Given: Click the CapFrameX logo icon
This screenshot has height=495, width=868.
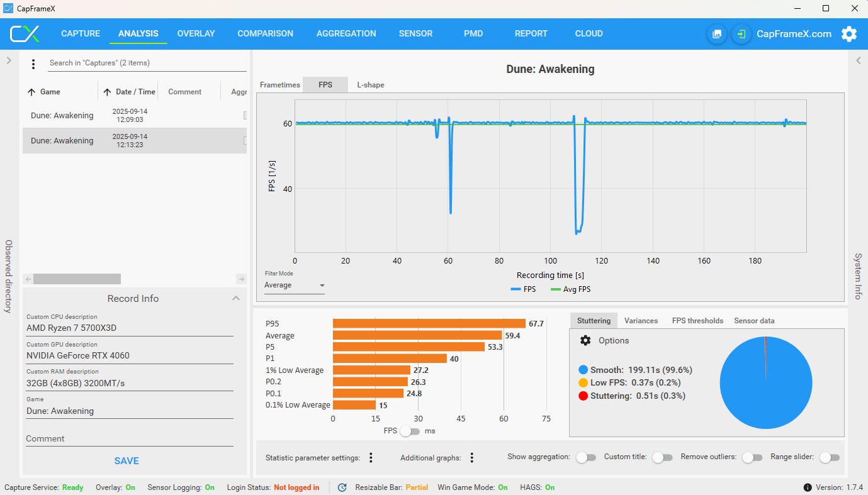Looking at the screenshot, I should coord(25,34).
